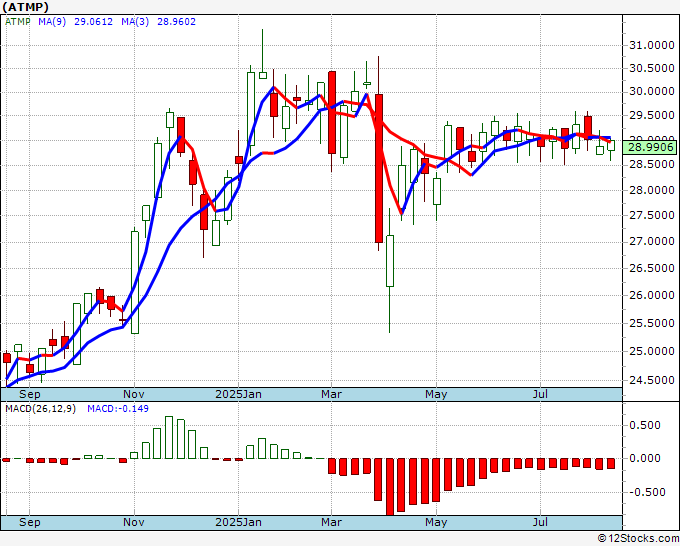680x546 pixels.
Task: Click the tallest green MACD histogram bar
Action: [x=169, y=438]
